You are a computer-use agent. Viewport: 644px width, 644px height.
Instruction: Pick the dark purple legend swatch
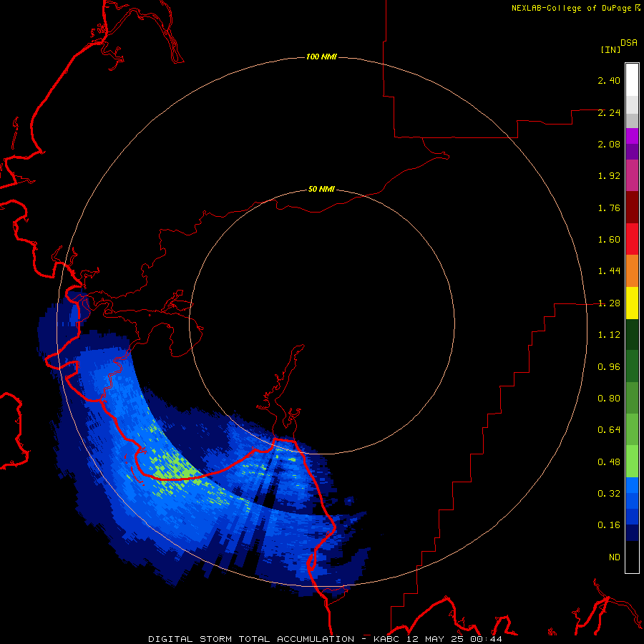(x=632, y=152)
